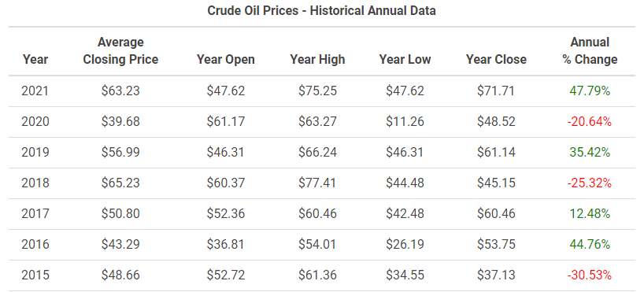Select the 2021 year cell
Viewport: 644px width, 292px height.
(35, 91)
